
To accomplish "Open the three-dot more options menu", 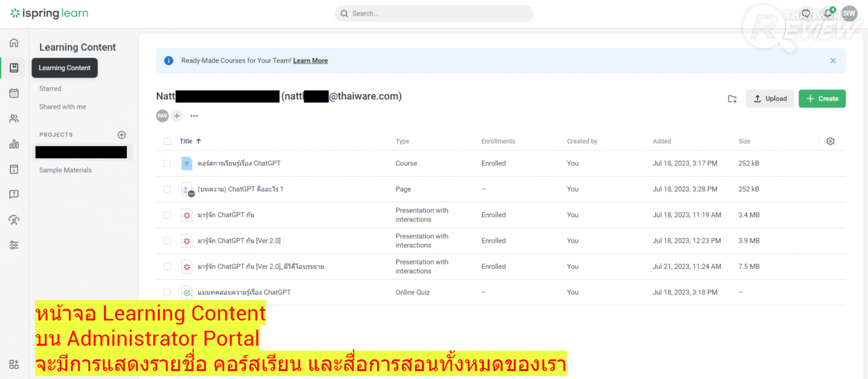I will click(194, 115).
